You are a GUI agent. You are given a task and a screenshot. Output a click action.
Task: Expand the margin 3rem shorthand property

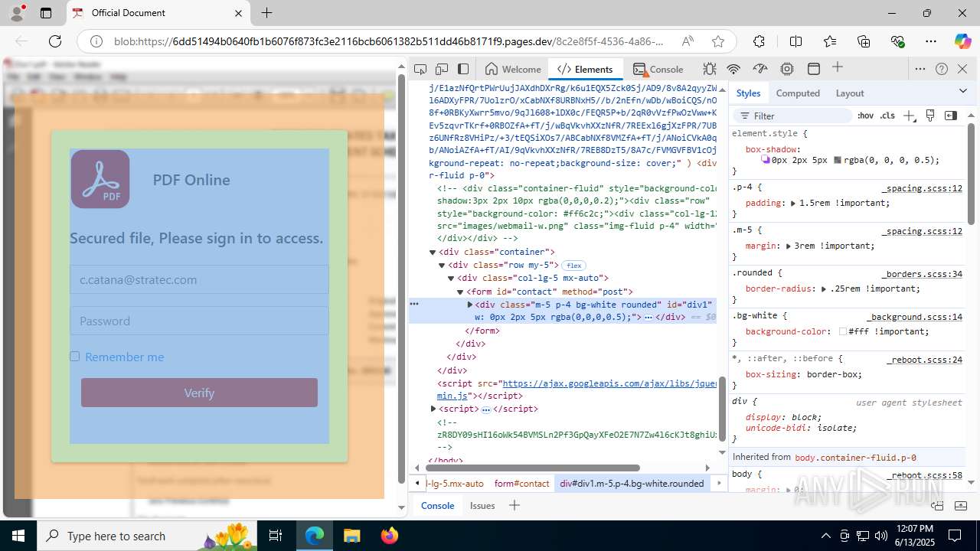[x=789, y=246]
